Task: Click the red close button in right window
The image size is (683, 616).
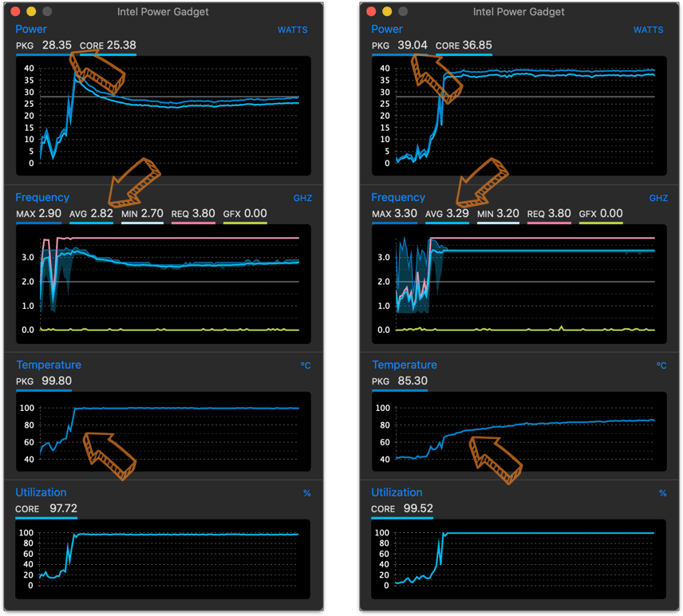Action: point(371,12)
